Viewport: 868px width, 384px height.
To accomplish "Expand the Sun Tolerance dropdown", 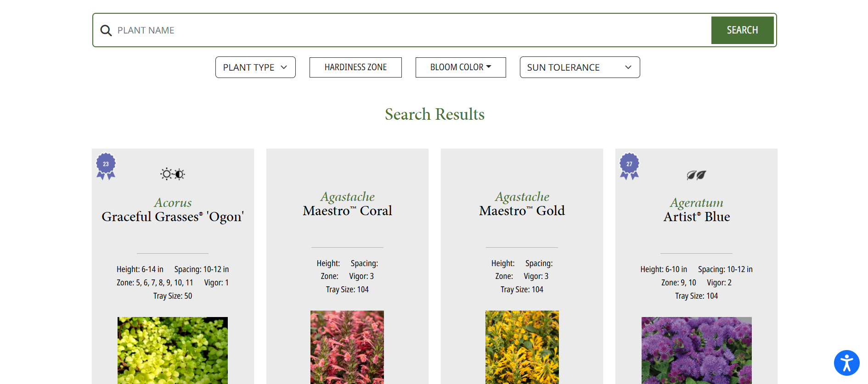I will click(580, 67).
